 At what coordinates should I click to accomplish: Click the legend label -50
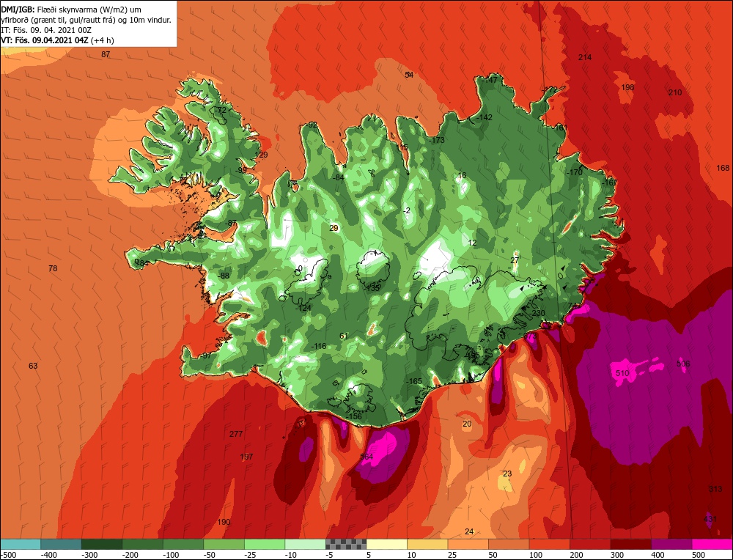coord(211,556)
